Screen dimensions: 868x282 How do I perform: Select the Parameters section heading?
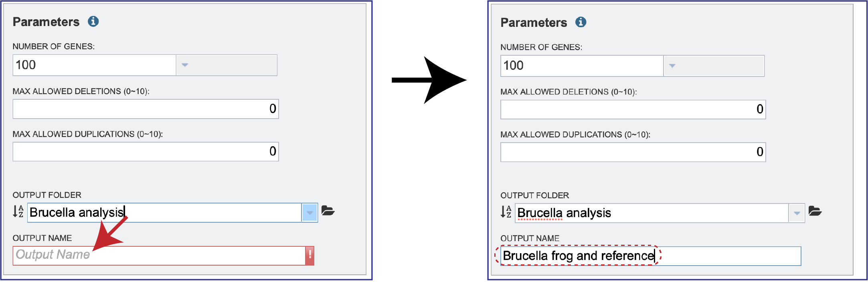click(45, 22)
